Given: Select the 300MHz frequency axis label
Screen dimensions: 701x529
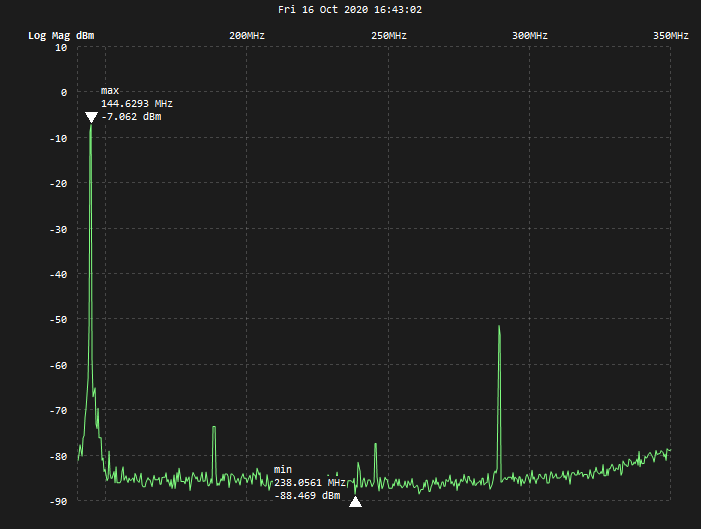Looking at the screenshot, I should [530, 36].
